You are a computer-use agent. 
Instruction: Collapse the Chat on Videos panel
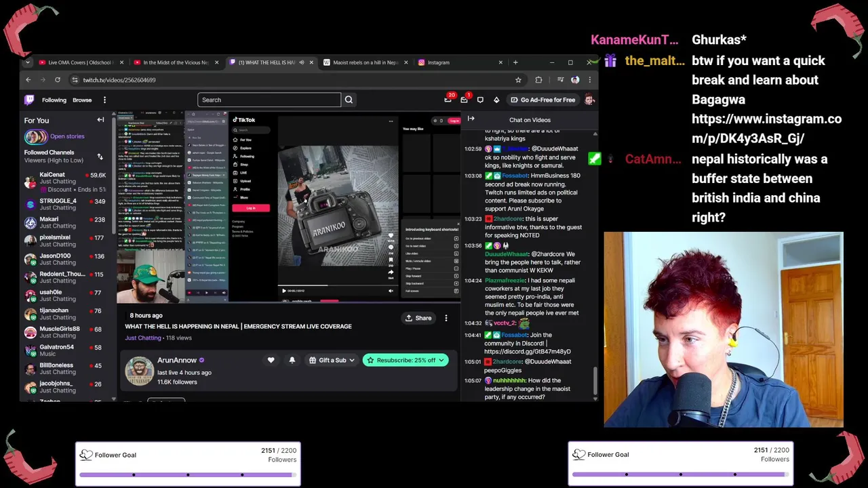(471, 120)
